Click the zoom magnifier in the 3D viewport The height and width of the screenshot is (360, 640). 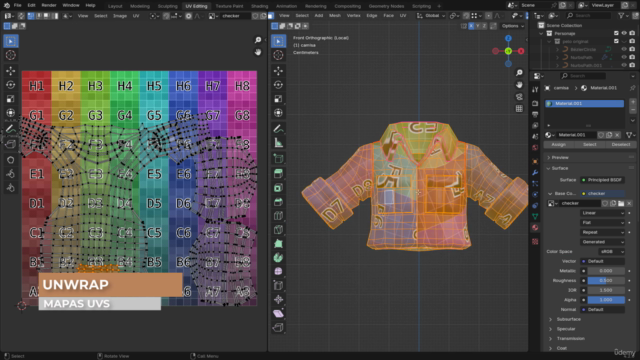point(519,73)
